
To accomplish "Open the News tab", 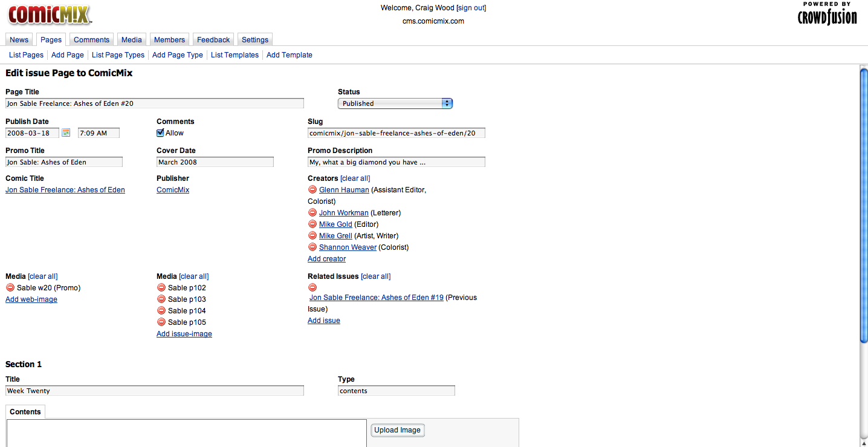I will [19, 40].
